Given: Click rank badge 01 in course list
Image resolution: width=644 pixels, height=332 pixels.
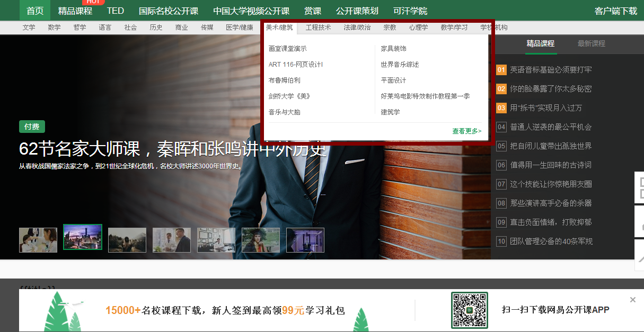Looking at the screenshot, I should pos(501,70).
